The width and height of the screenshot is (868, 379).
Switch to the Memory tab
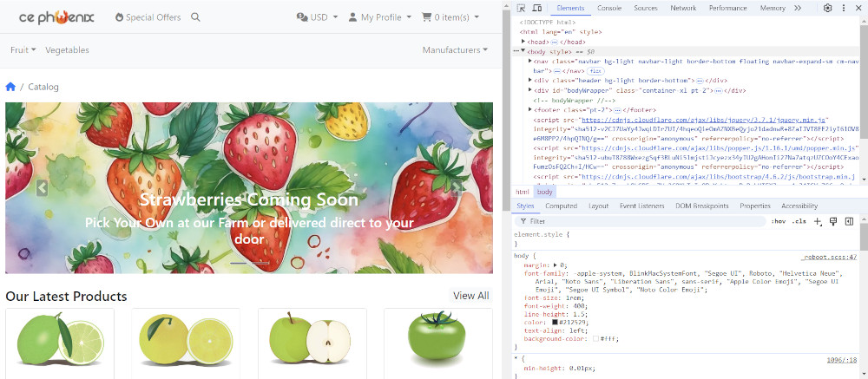click(773, 8)
